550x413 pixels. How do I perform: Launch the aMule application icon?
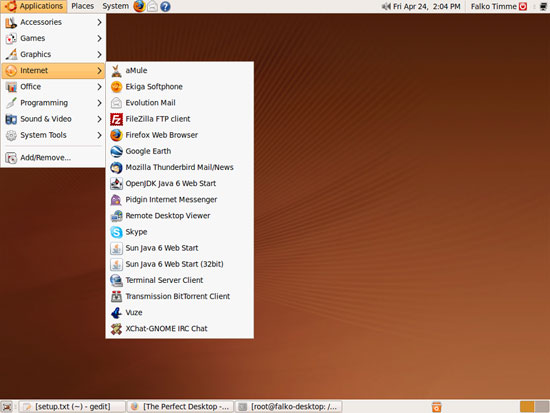point(116,71)
